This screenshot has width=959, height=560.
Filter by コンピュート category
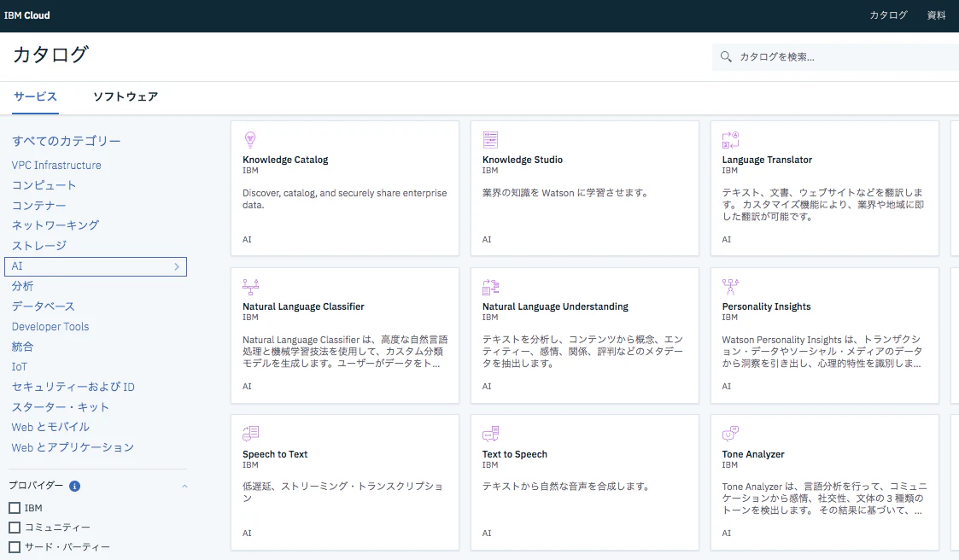coord(44,185)
